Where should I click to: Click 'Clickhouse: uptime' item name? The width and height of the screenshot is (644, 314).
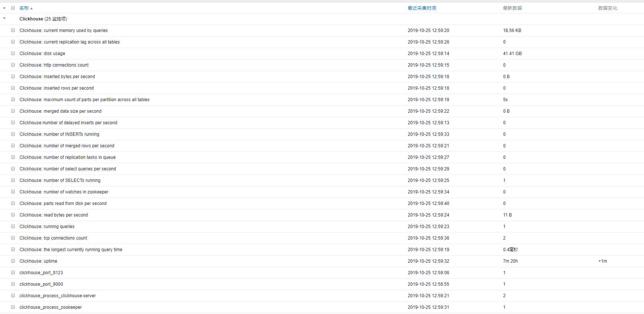coord(38,261)
